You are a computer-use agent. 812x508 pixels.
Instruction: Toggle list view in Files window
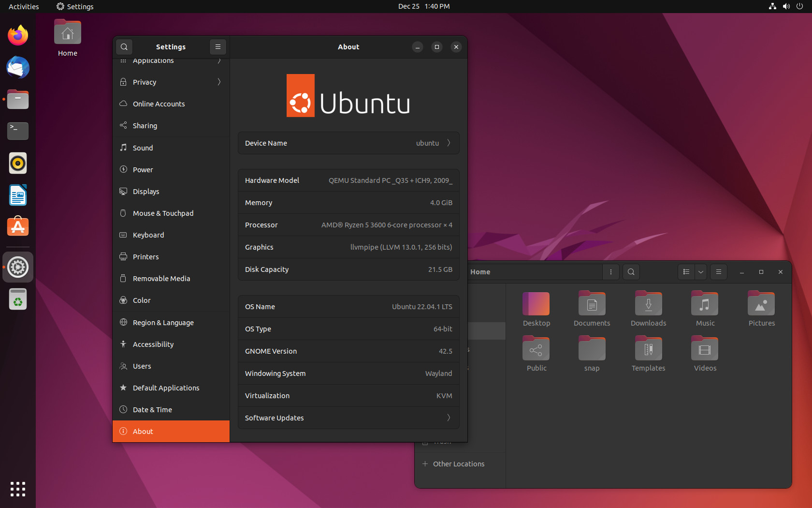click(x=686, y=272)
